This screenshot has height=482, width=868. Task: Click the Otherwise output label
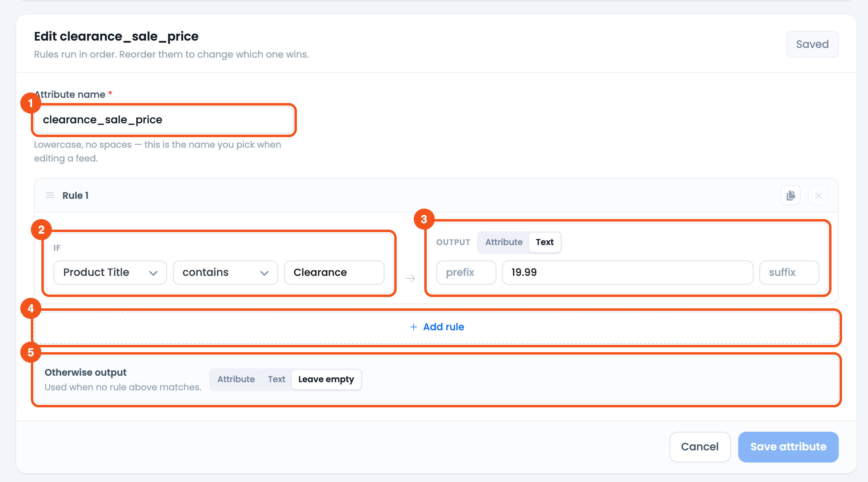pos(86,372)
